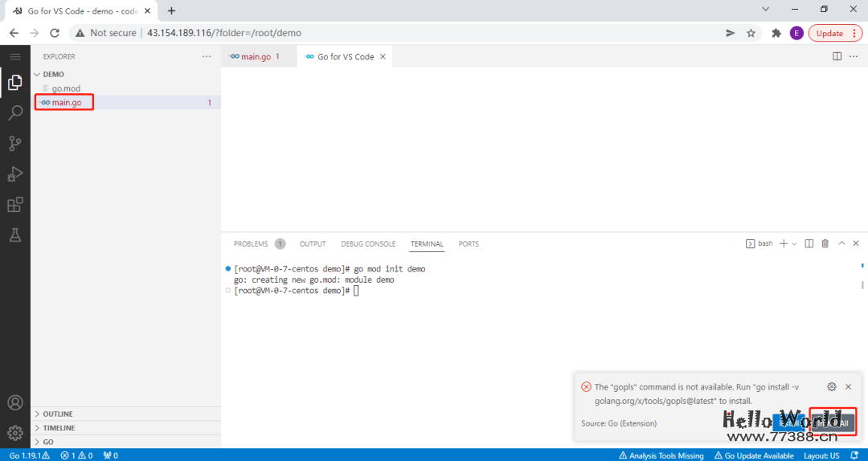Open the Manage gear at sidebar bottom
The image size is (868, 461).
[x=14, y=433]
